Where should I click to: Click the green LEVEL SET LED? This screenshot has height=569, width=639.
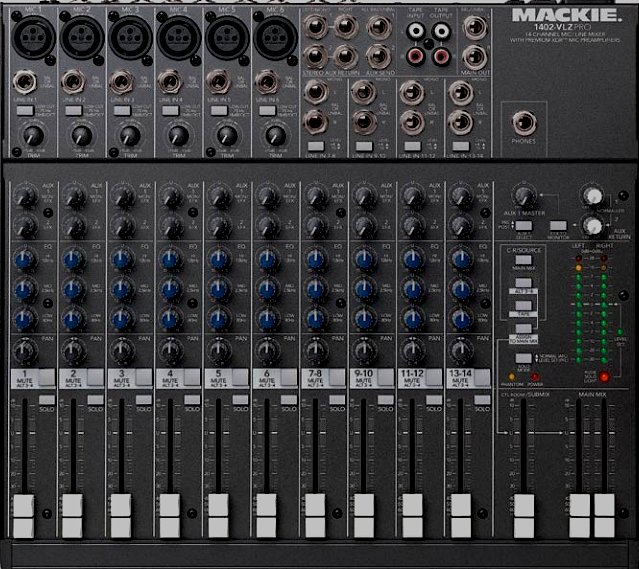click(620, 332)
